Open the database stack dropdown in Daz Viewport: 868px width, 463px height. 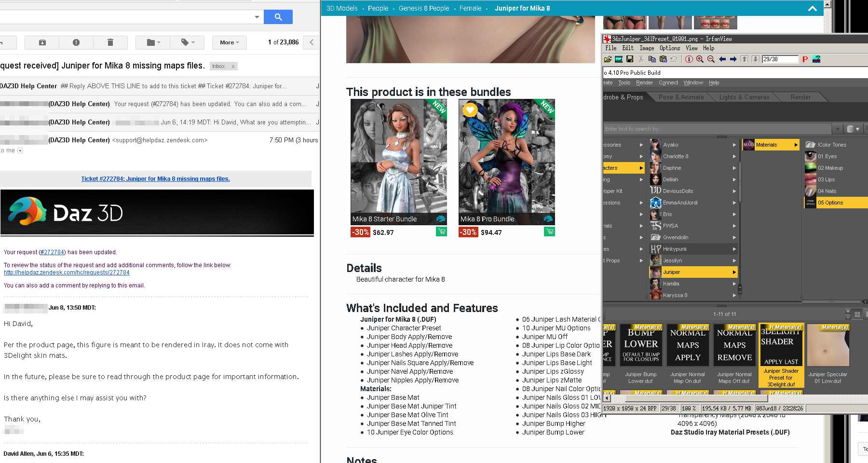(853, 129)
